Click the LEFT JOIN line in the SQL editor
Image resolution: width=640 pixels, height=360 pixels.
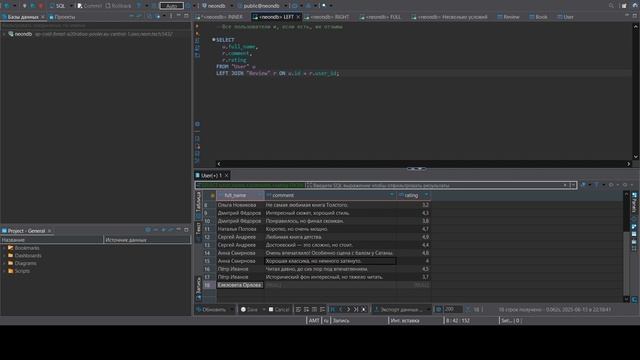point(278,73)
